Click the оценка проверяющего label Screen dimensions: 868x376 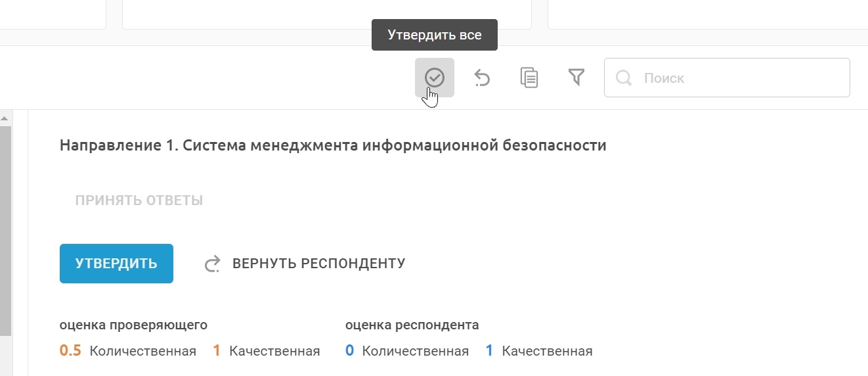pos(133,325)
